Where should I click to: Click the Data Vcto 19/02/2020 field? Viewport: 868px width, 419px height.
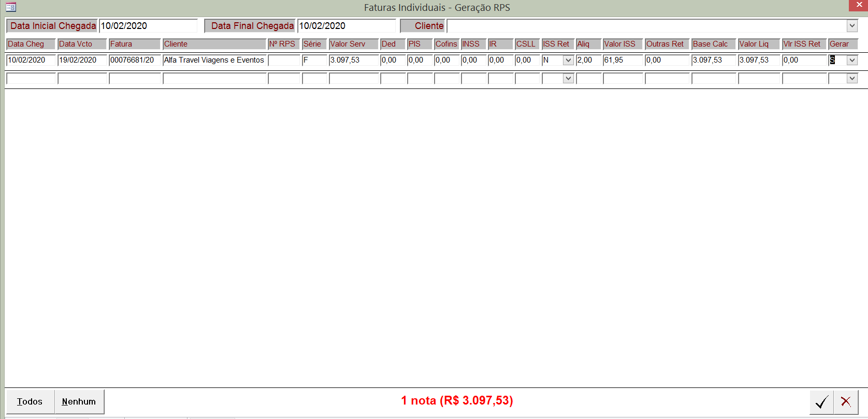tap(82, 61)
